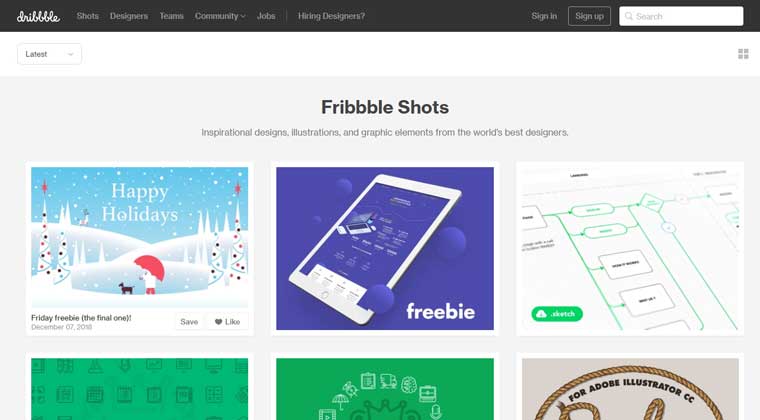This screenshot has width=760, height=420.
Task: Go to the Designers page
Action: click(129, 16)
